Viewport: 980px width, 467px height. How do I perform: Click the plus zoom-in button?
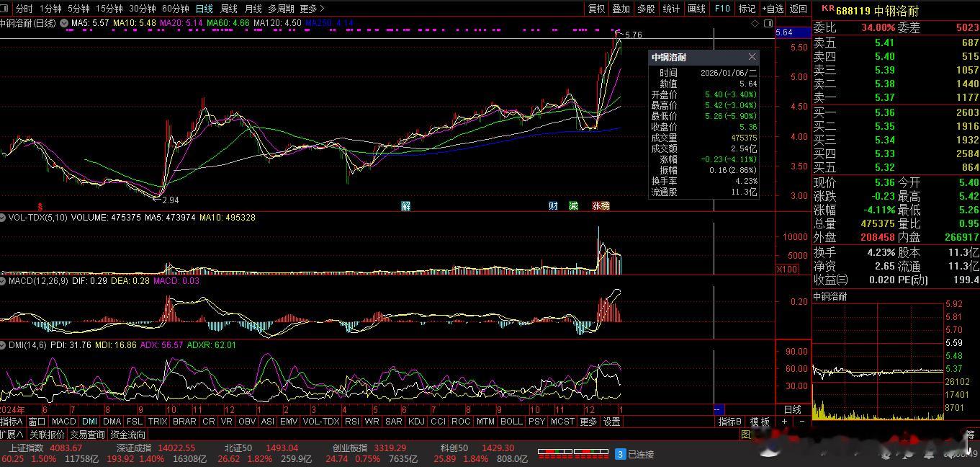(785, 422)
